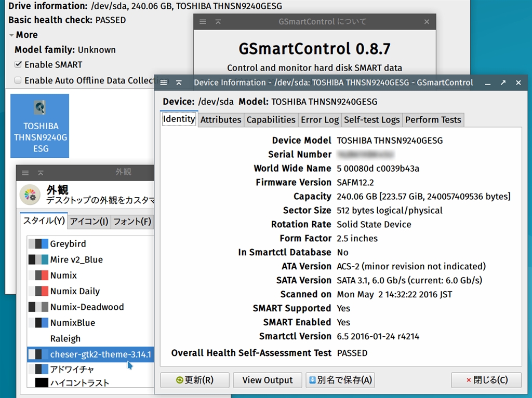This screenshot has height=398, width=532.
Task: Click the 閉じる(C) close button
Action: point(486,380)
